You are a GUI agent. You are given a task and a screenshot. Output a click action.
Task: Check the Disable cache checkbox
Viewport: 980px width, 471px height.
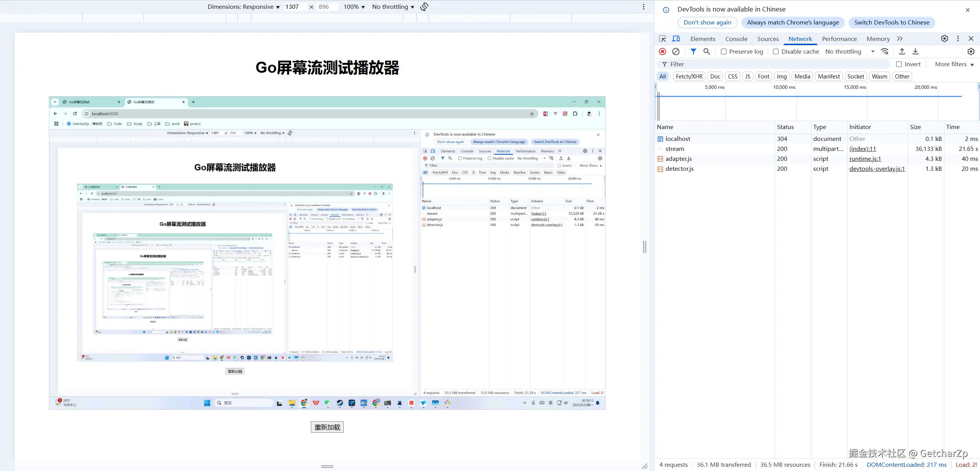point(776,51)
